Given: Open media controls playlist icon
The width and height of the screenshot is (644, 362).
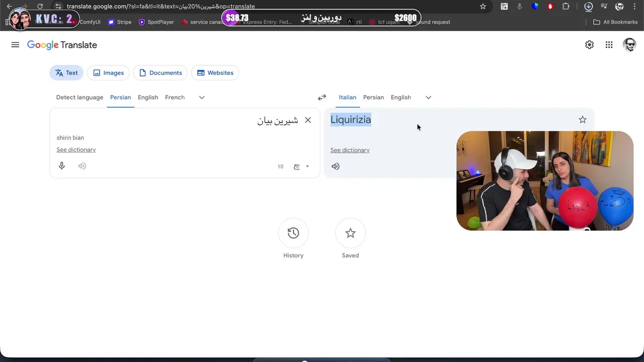Looking at the screenshot, I should coord(604,7).
